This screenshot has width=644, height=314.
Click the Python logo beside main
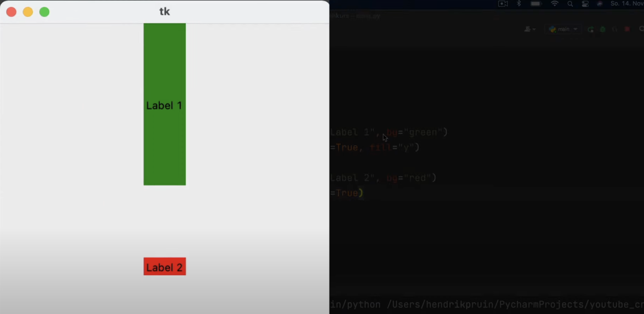click(553, 29)
